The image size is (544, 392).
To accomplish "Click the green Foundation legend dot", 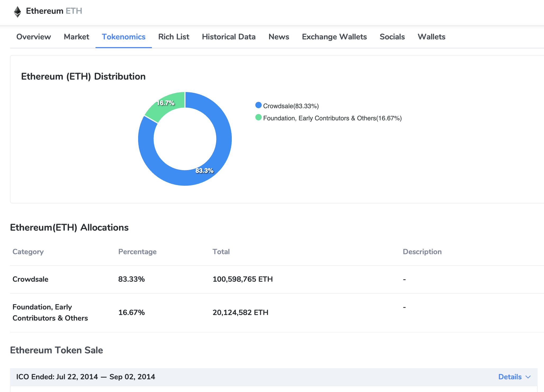I will click(x=258, y=117).
